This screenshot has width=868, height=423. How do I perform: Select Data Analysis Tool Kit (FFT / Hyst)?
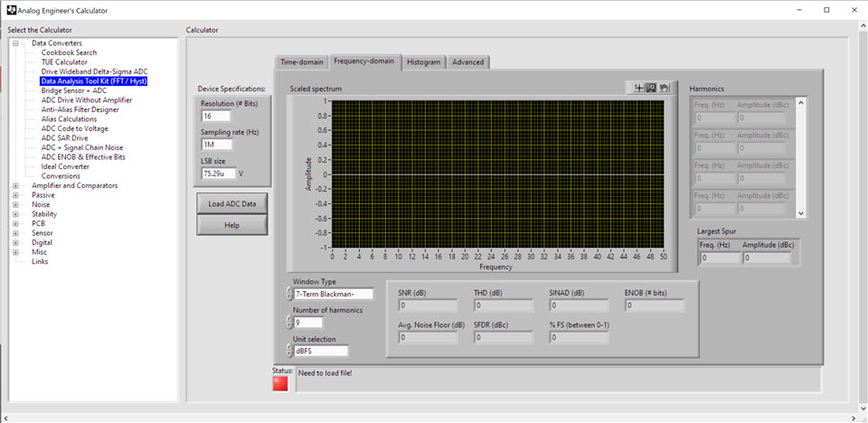(94, 81)
